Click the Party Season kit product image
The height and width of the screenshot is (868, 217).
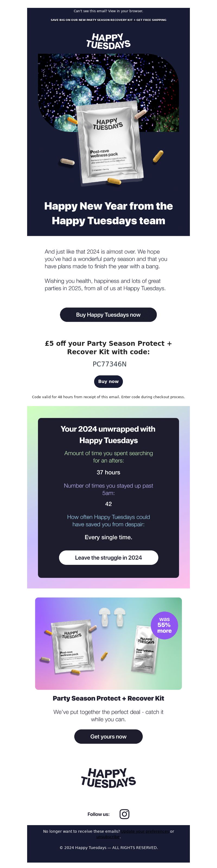coord(108,643)
